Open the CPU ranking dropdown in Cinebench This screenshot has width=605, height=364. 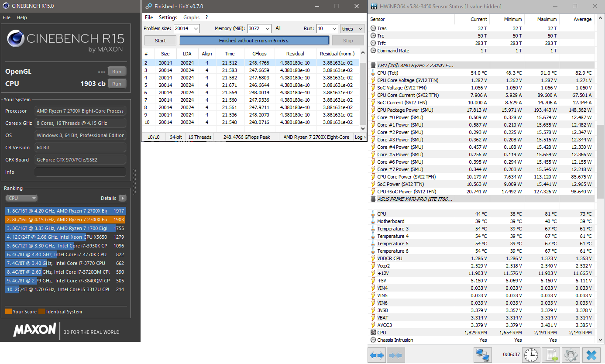(x=21, y=198)
